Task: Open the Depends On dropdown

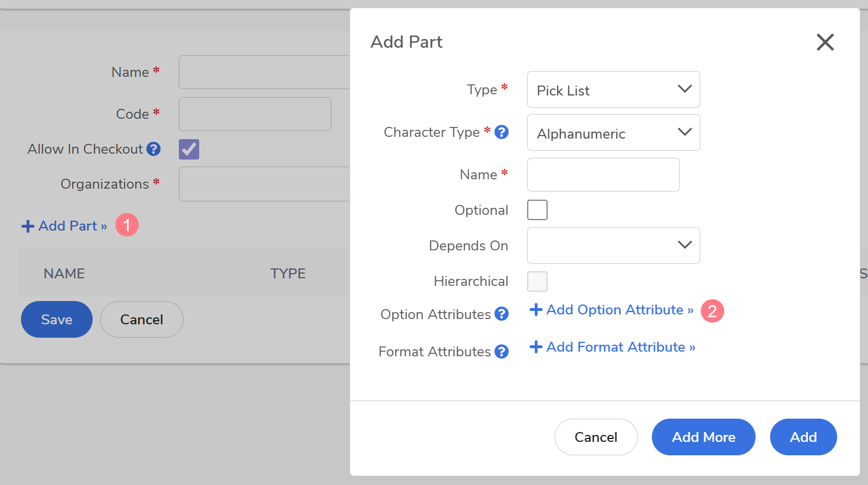Action: [x=613, y=245]
